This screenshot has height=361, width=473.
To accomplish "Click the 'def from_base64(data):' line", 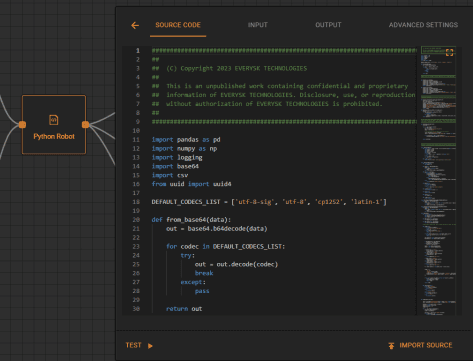I will tap(191, 220).
